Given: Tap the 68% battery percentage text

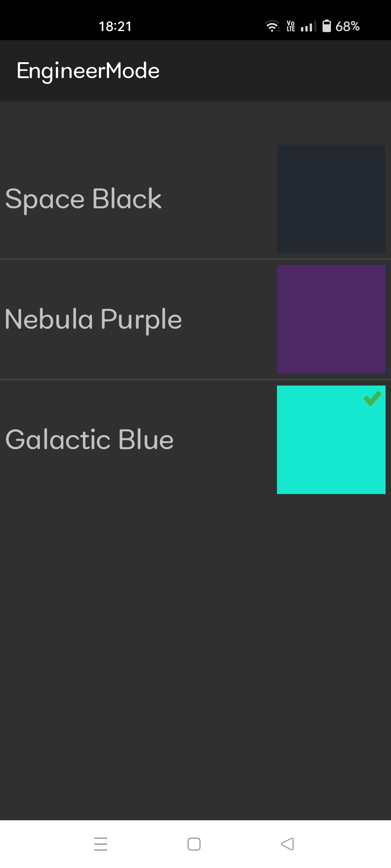Looking at the screenshot, I should coord(347,26).
